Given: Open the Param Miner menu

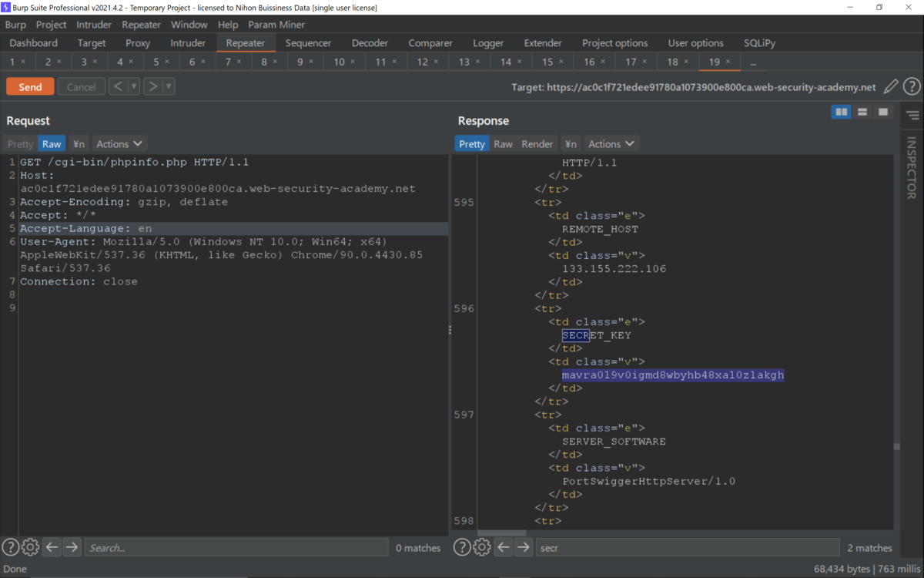Looking at the screenshot, I should coord(276,25).
